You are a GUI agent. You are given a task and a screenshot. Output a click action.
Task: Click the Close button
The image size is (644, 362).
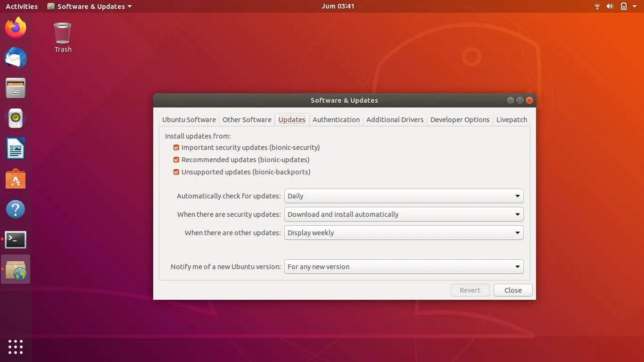(x=513, y=290)
